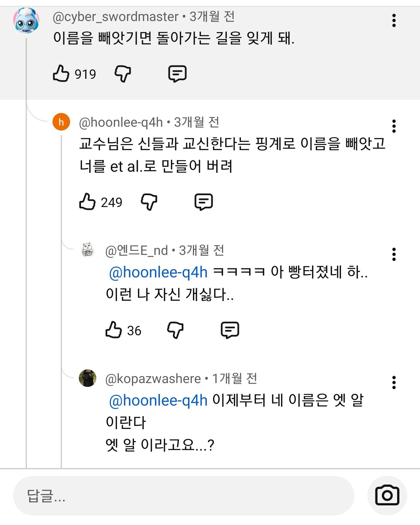Tap the camera icon beside reply field
Image resolution: width=420 pixels, height=525 pixels.
[x=387, y=495]
